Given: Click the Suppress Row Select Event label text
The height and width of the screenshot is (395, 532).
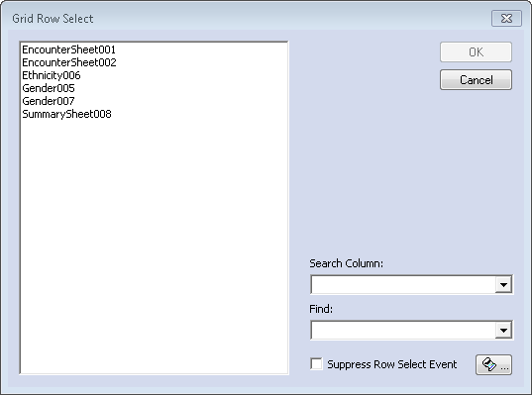Looking at the screenshot, I should 392,364.
